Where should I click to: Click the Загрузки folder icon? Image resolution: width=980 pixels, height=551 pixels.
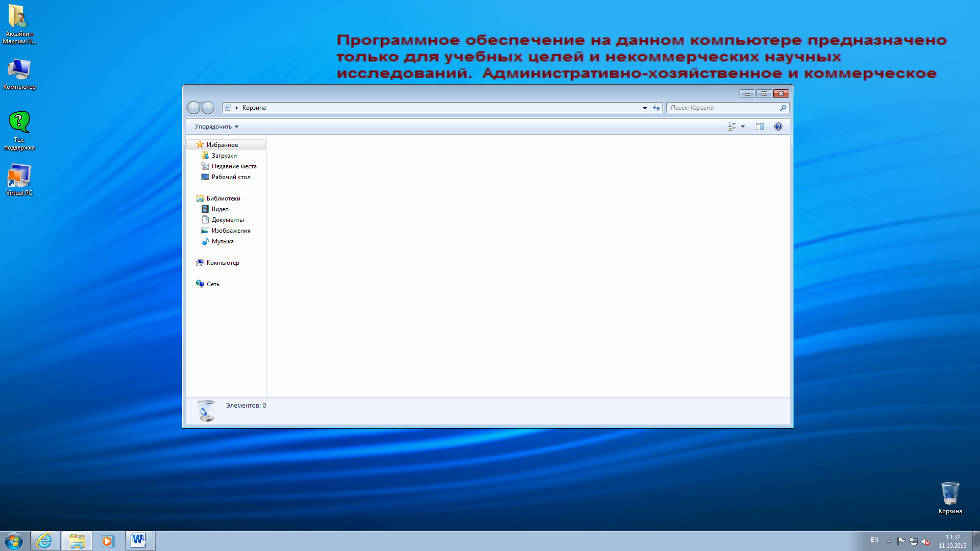point(205,155)
